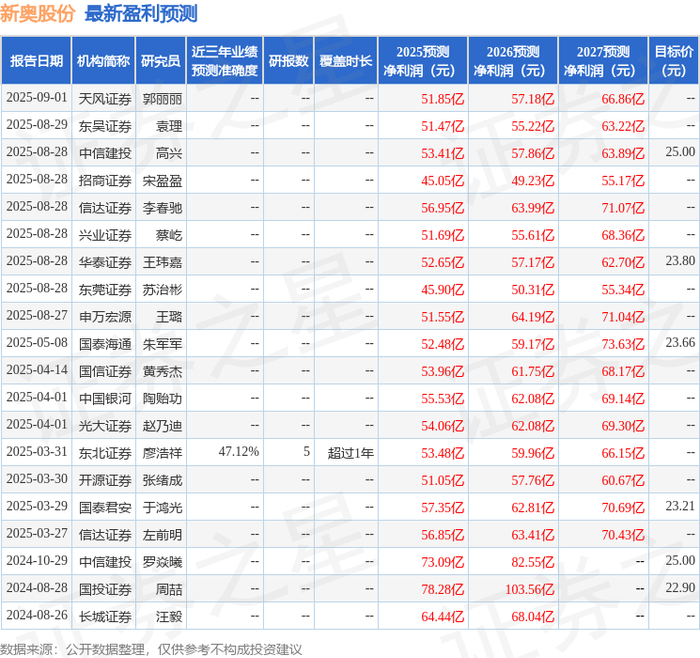Click the 64.44亿 profit value
The image size is (700, 658).
442,616
